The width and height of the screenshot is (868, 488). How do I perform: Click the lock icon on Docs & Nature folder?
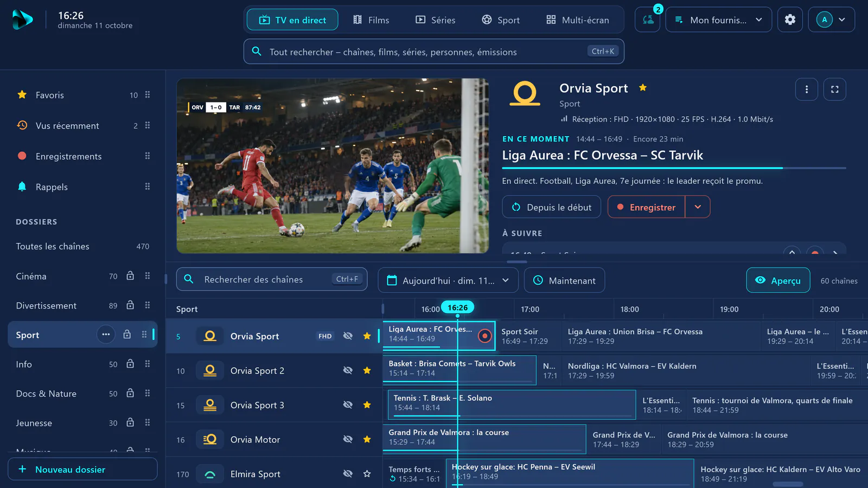coord(130,393)
